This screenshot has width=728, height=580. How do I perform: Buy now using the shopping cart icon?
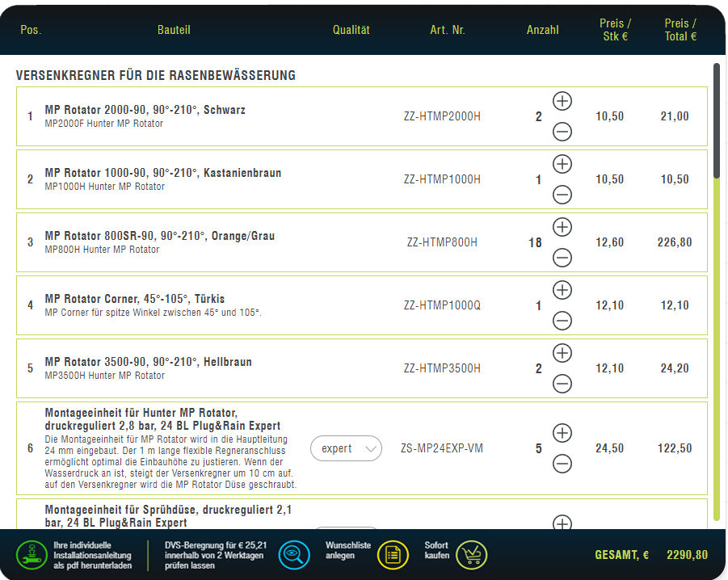point(472,555)
